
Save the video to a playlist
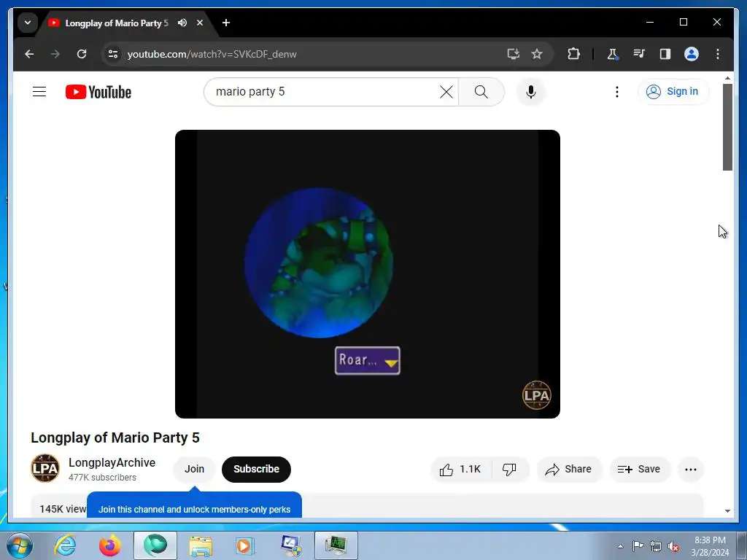[639, 470]
